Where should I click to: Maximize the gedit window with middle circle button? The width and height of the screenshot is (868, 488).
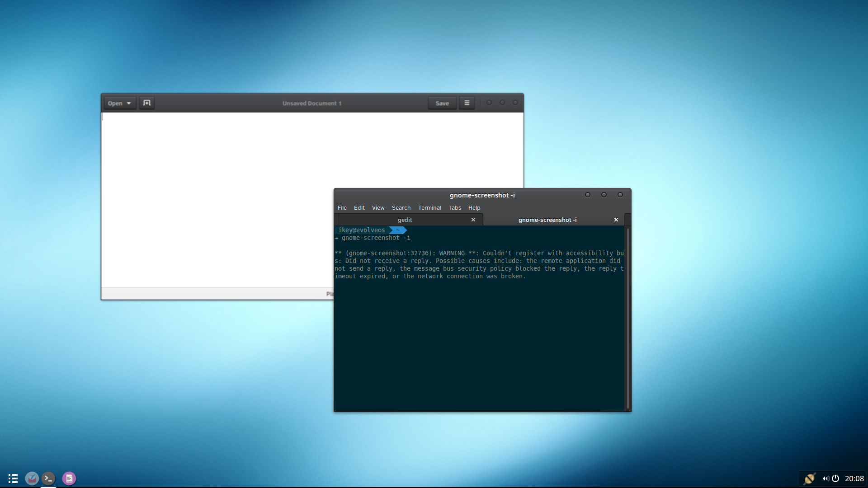coord(502,103)
